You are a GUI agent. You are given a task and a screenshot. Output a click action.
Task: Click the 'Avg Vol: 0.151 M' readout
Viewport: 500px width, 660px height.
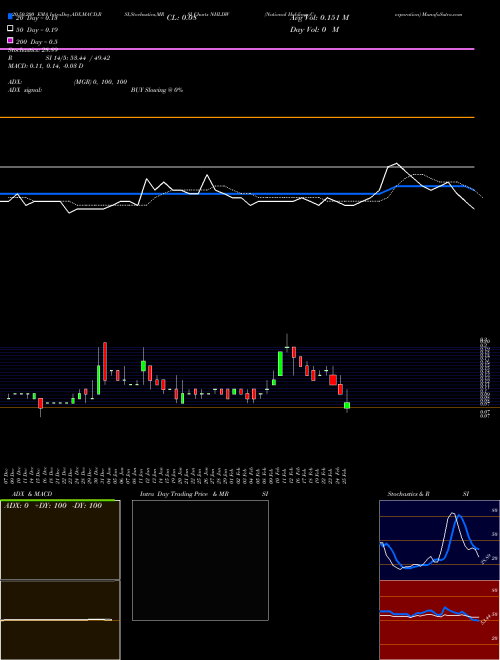[319, 18]
